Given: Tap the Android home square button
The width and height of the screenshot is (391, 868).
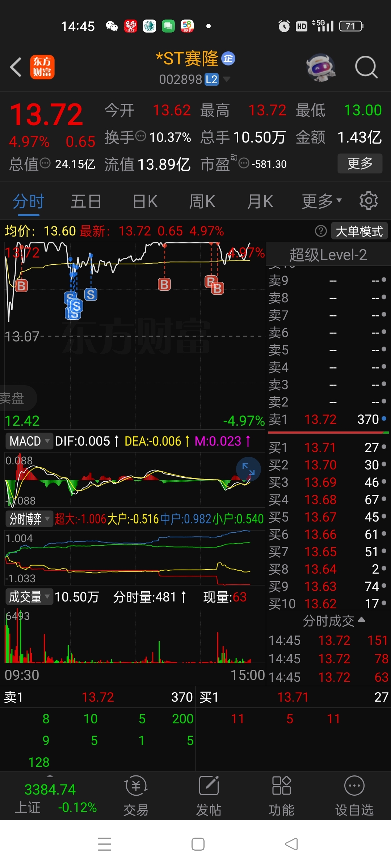Looking at the screenshot, I should tap(198, 844).
